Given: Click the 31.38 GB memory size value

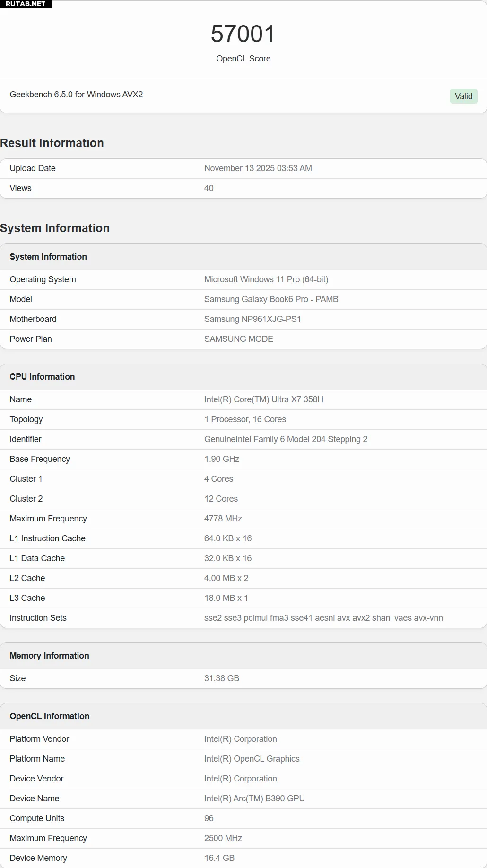Looking at the screenshot, I should (221, 678).
